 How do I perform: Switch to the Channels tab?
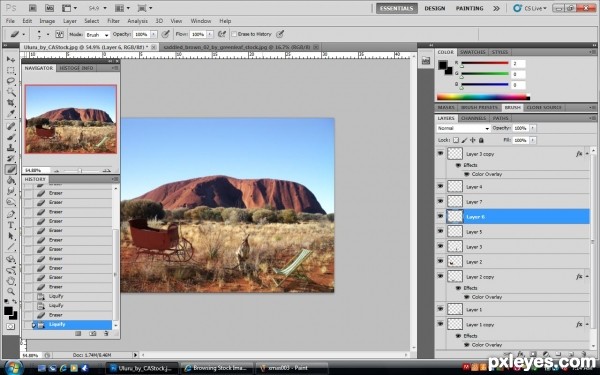473,118
